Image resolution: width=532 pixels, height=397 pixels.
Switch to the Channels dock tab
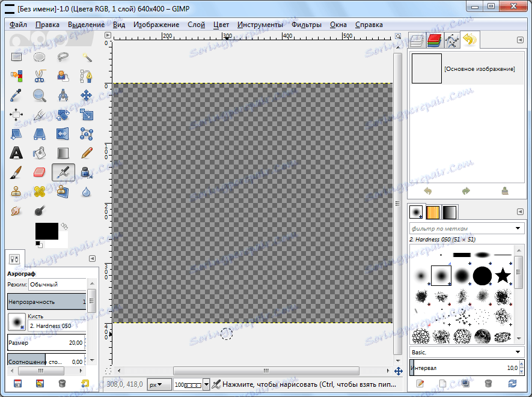[x=434, y=41]
